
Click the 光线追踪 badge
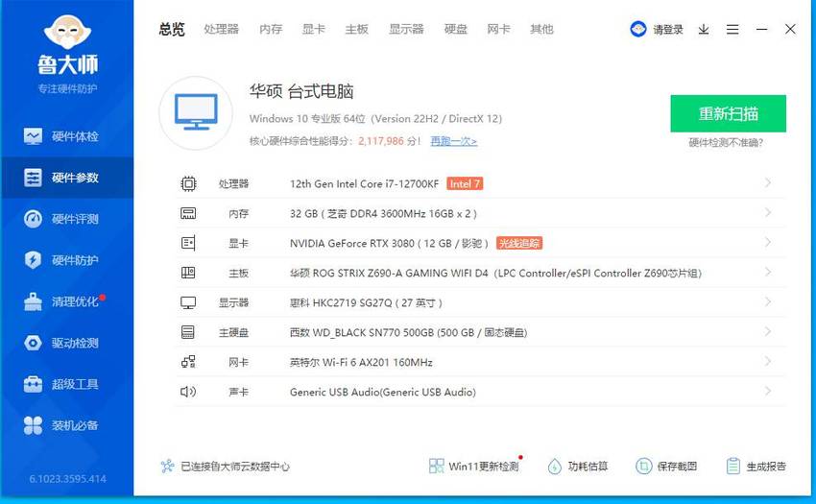(519, 243)
